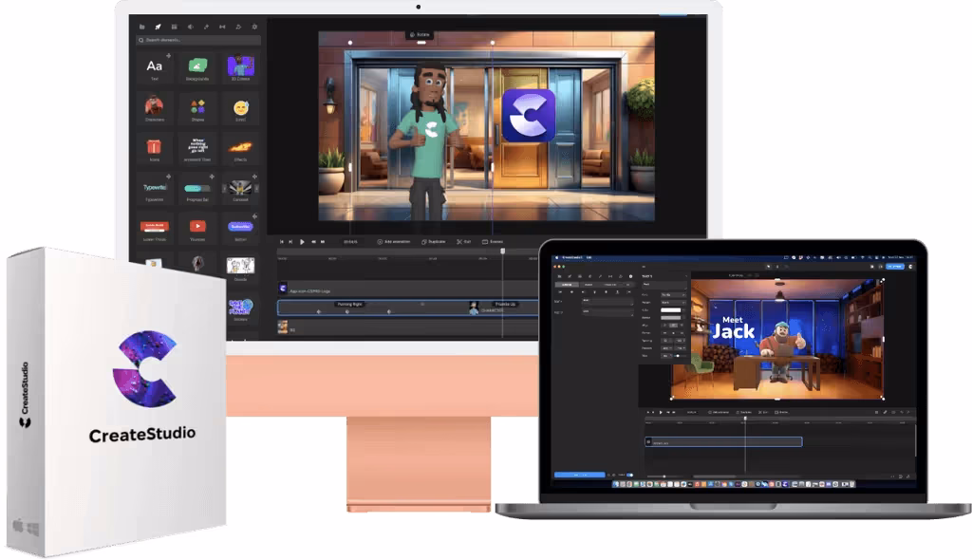This screenshot has height=560, width=972.
Task: Toggle the blue switch at laptop panel bottom
Action: point(628,475)
